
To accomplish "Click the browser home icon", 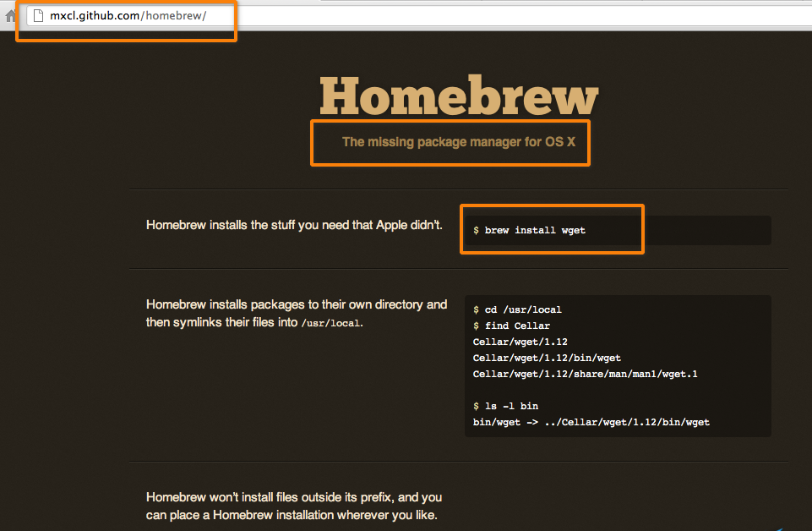I will pyautogui.click(x=10, y=16).
